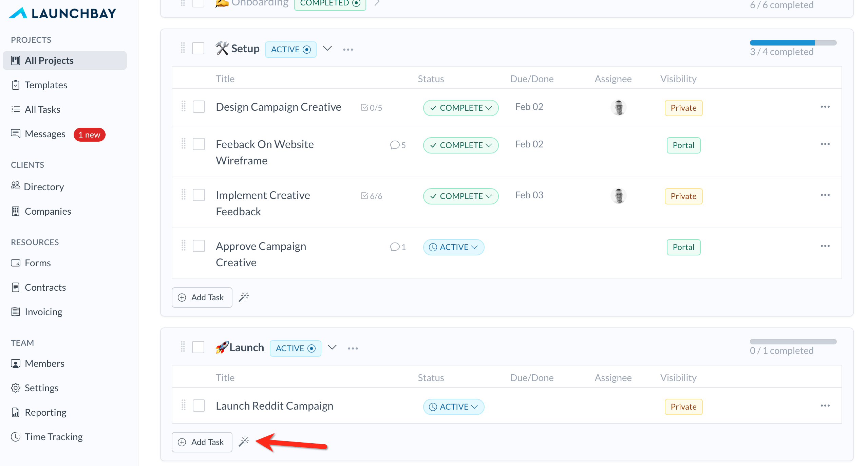Tick the Launch Reddit Campaign checkbox
Viewport: 868px width, 466px height.
[x=199, y=406]
